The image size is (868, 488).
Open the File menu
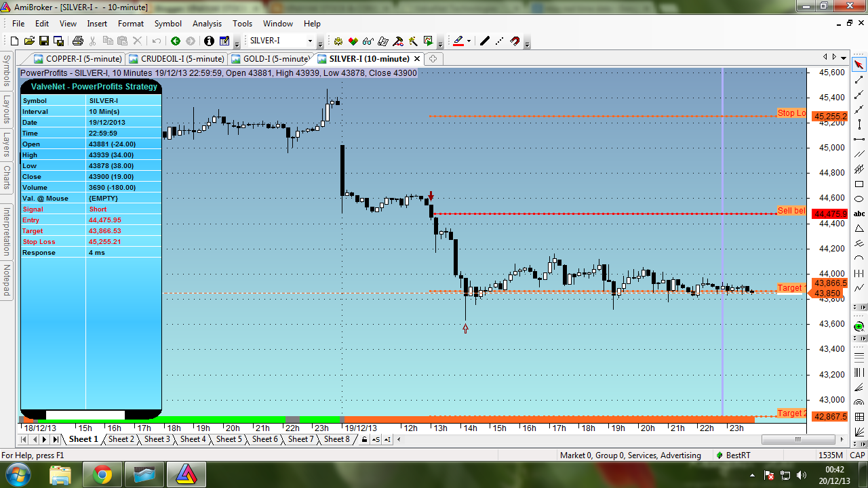(x=18, y=23)
